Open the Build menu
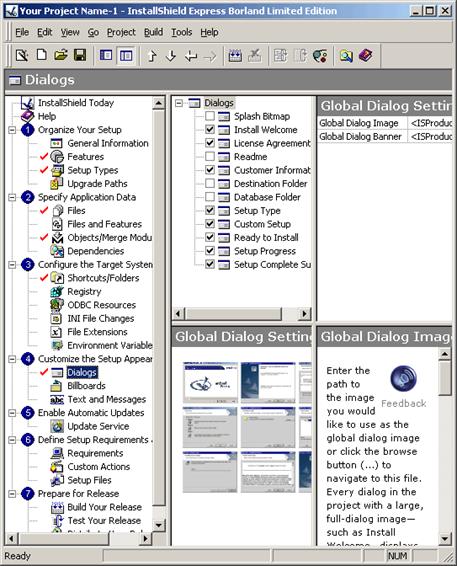The image size is (457, 566). tap(153, 32)
